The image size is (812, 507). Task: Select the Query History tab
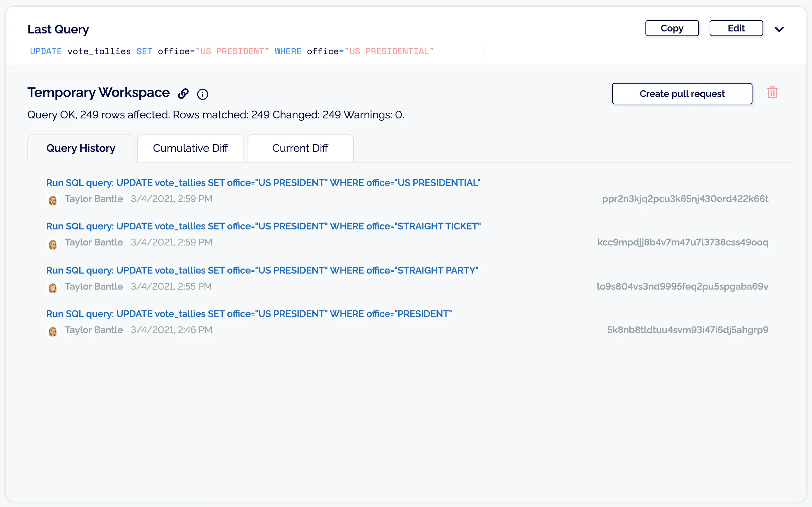click(x=81, y=148)
